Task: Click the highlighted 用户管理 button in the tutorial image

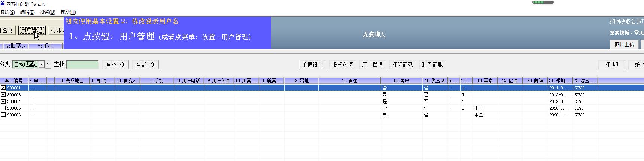Action: 32,30
